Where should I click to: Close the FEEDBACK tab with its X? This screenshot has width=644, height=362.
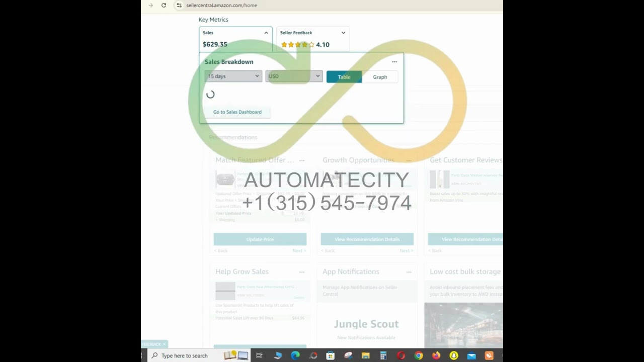pos(164,344)
